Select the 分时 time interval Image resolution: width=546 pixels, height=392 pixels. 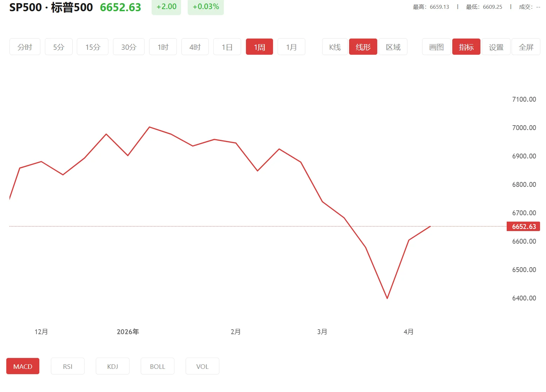coord(25,47)
